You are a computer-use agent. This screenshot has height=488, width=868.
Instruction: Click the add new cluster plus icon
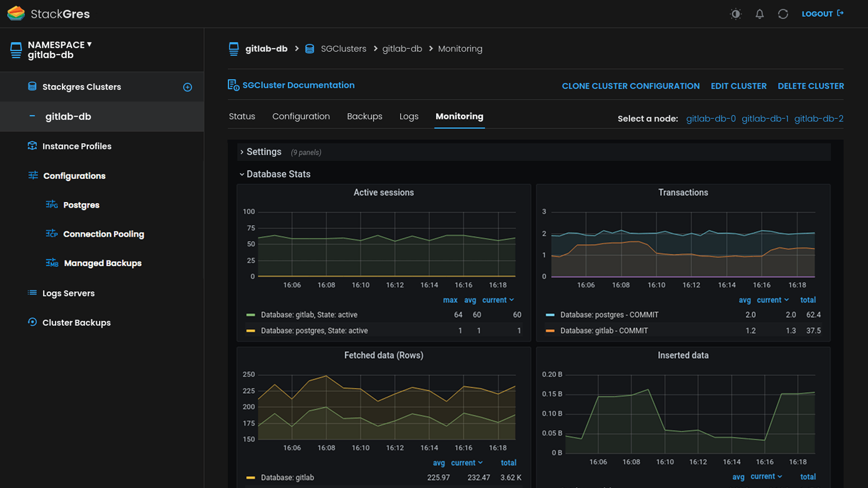coord(188,87)
